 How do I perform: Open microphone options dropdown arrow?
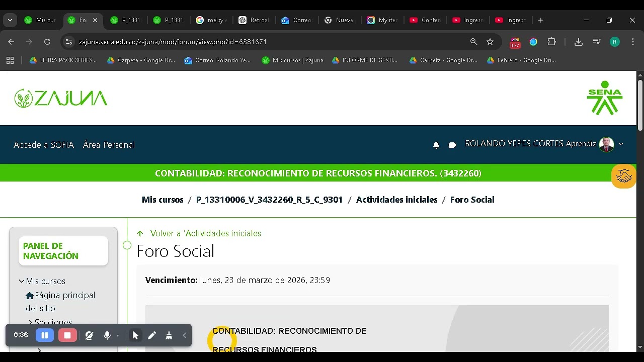pyautogui.click(x=118, y=336)
